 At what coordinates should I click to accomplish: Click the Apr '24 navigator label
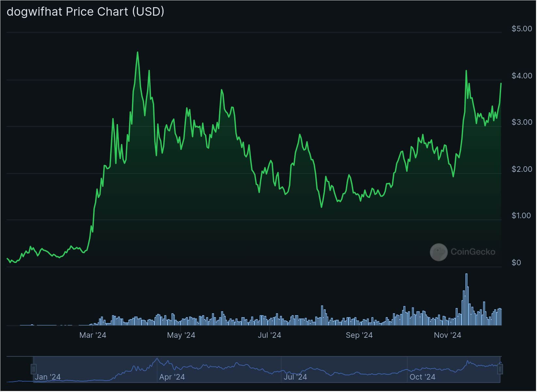(172, 377)
